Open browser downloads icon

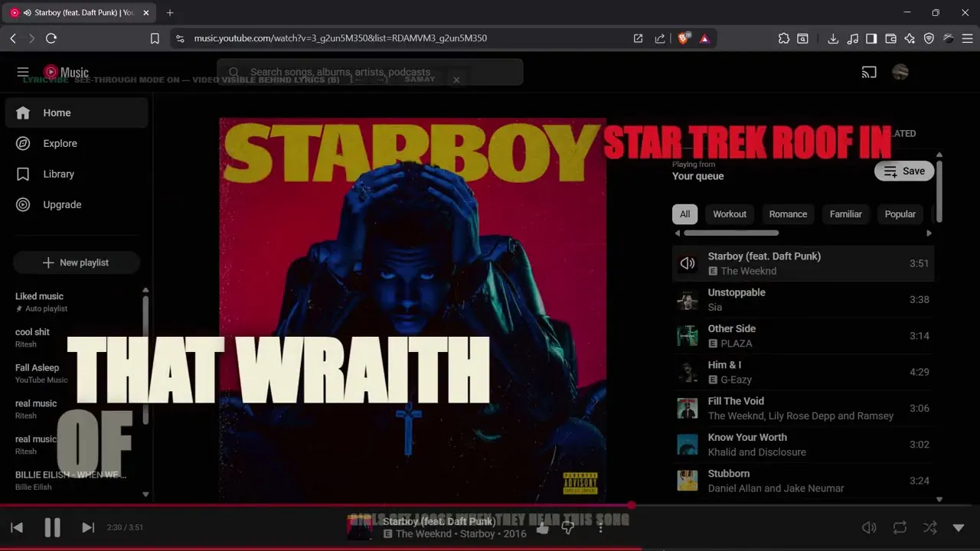833,38
